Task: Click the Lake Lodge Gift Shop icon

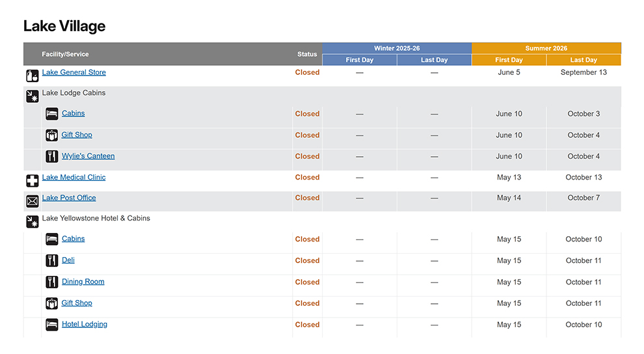Action: point(52,135)
